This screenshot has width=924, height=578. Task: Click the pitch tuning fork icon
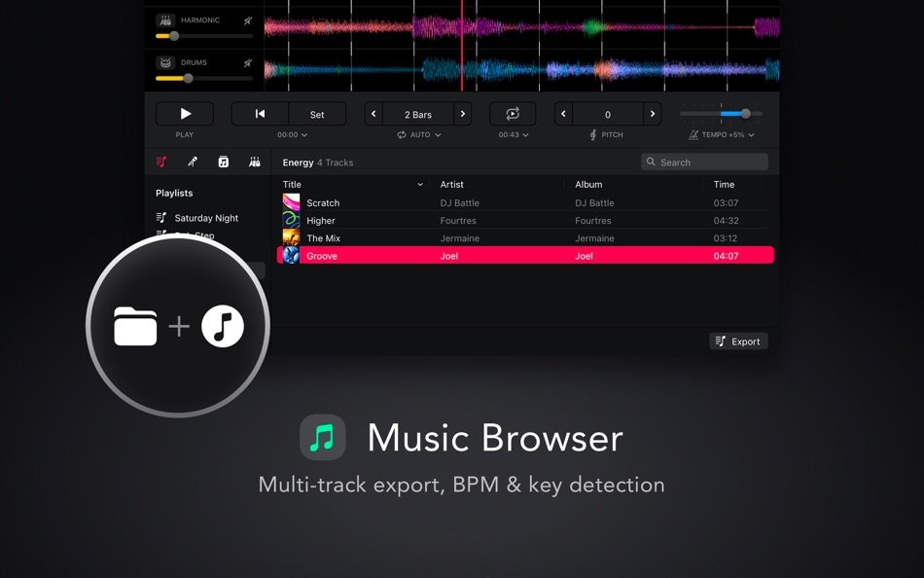(x=592, y=135)
